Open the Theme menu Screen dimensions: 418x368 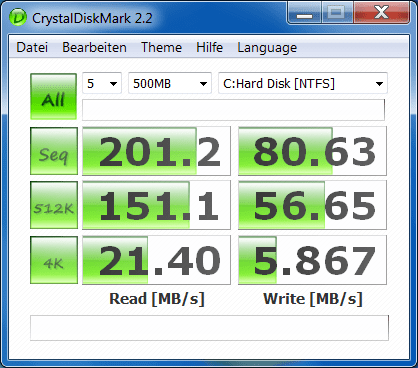[161, 47]
